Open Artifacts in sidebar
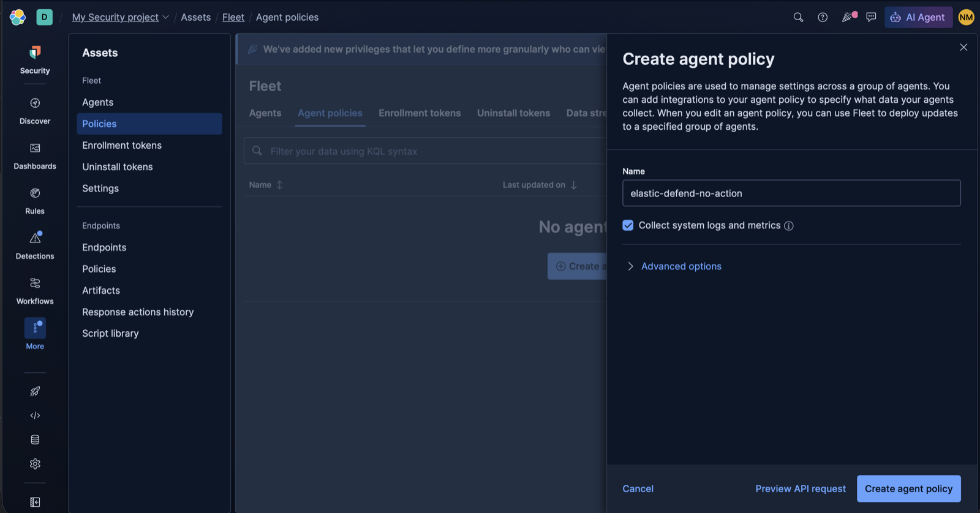This screenshot has width=980, height=513. point(101,290)
